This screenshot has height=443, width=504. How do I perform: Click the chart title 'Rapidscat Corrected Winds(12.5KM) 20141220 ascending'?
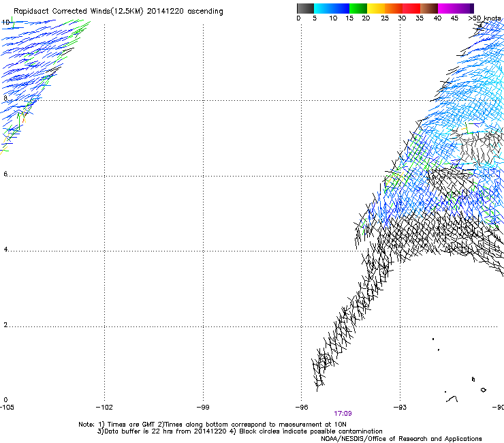click(x=119, y=12)
